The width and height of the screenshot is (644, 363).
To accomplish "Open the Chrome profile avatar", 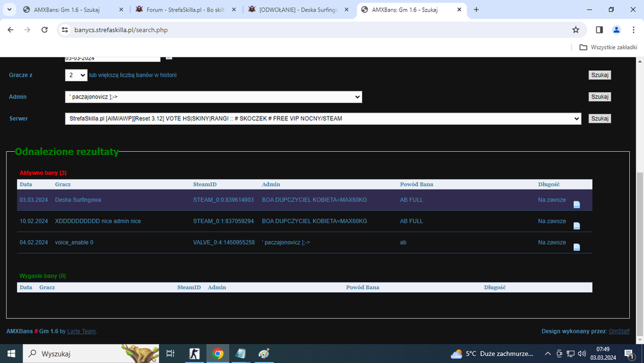I will pos(616,30).
